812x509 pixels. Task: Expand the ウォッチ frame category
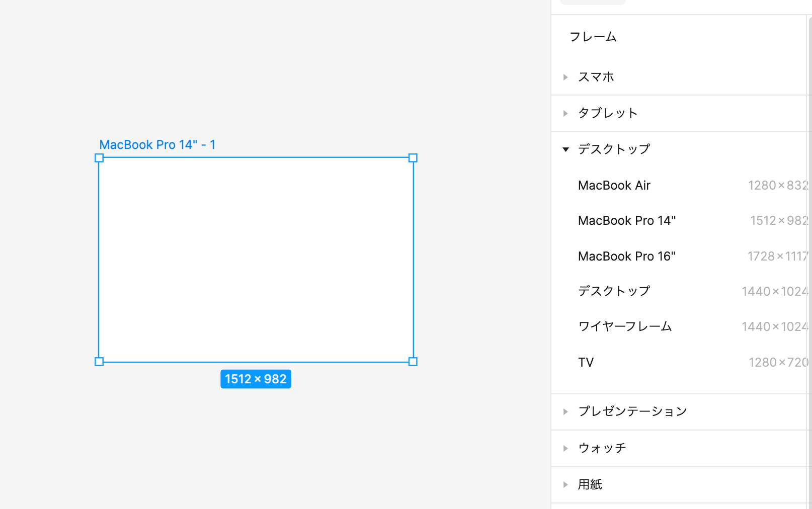[x=679, y=448]
